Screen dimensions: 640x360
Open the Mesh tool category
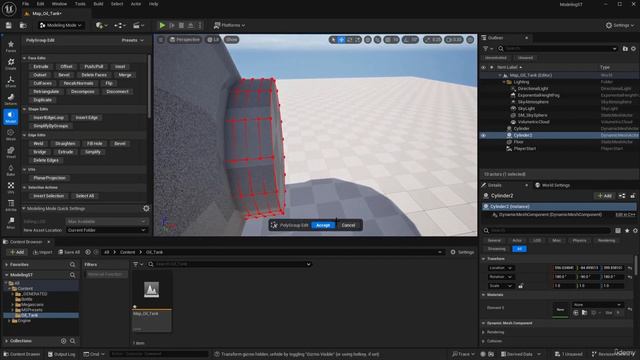11,134
